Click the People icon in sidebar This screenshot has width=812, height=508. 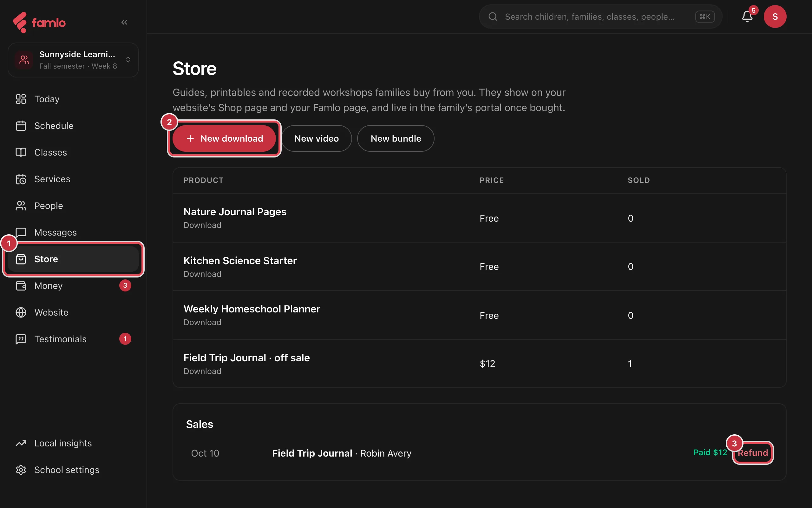coord(21,206)
